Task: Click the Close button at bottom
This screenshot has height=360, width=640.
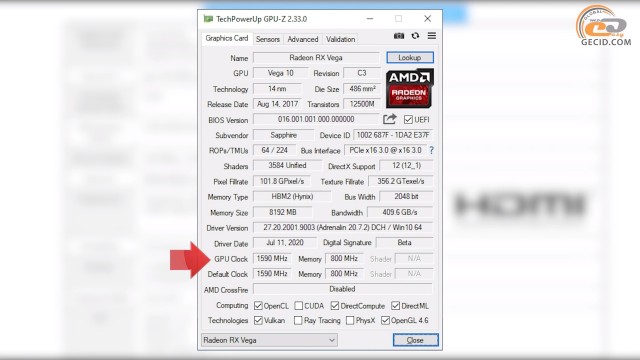Action: click(x=416, y=340)
